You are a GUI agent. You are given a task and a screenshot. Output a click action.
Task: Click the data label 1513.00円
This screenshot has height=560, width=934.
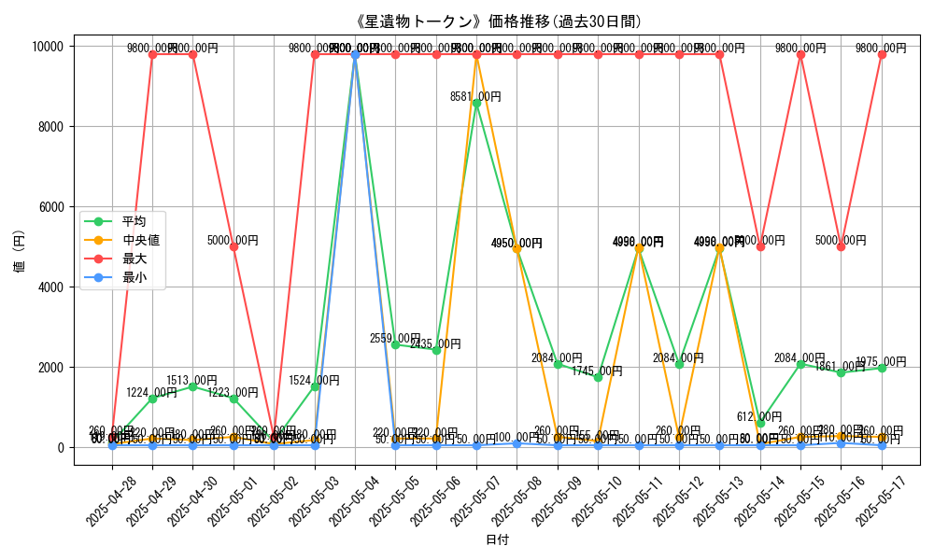(191, 380)
